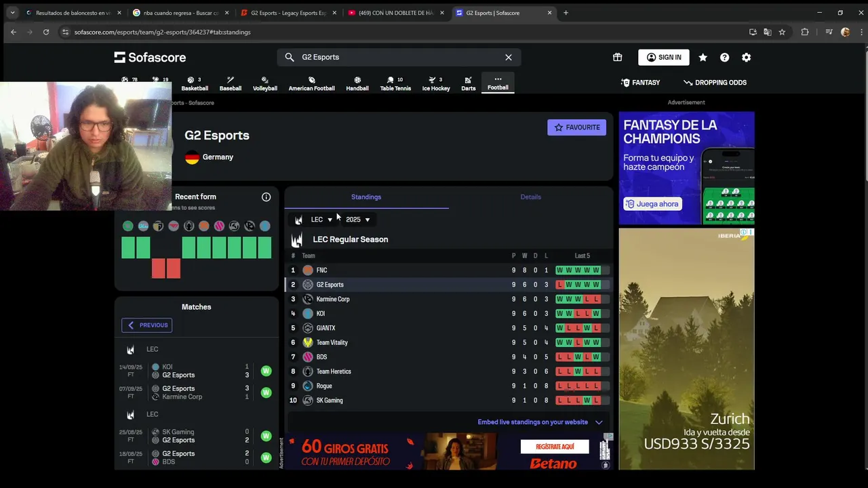Image resolution: width=868 pixels, height=488 pixels.
Task: Open the help question mark icon
Action: (x=725, y=58)
